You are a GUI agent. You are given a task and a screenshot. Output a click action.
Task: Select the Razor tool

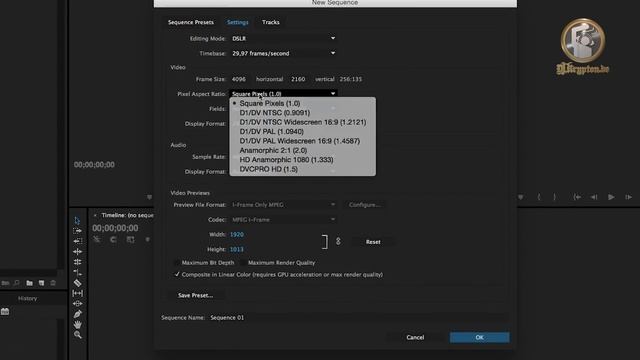(x=77, y=283)
